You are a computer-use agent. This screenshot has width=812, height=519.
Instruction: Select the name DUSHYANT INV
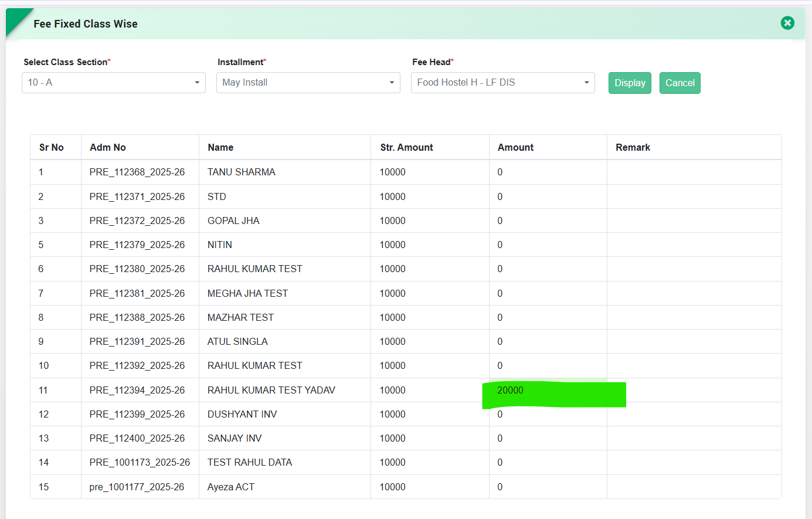[x=242, y=414]
